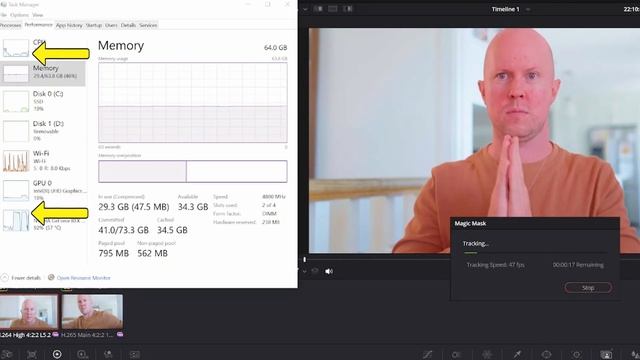Image resolution: width=640 pixels, height=360 pixels.
Task: Click the magnifier plus icon in the bottom toolbar
Action: pyautogui.click(x=82, y=354)
